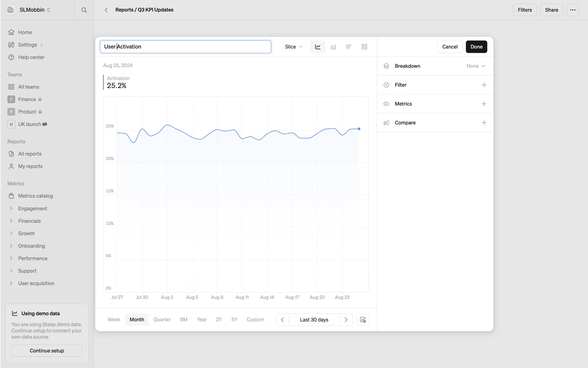Viewport: 588px width, 368px height.
Task: Open the Slice dropdown
Action: click(x=293, y=47)
